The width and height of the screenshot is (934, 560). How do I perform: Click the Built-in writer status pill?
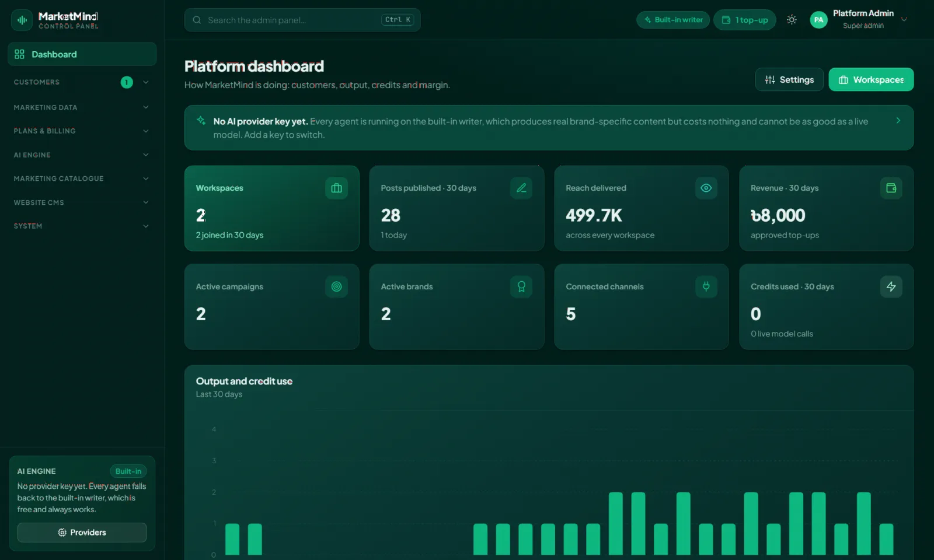(673, 20)
